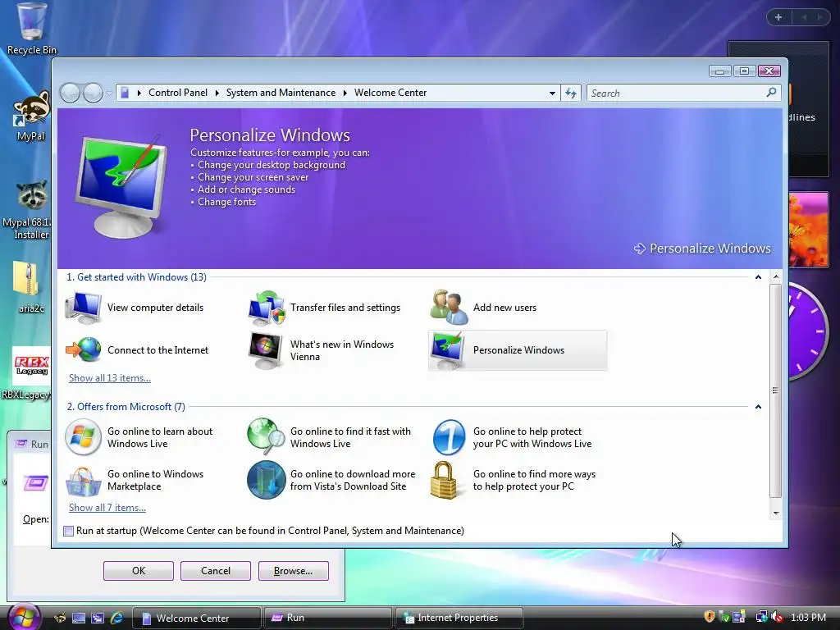Select the padlock protect your PC icon

tap(444, 481)
